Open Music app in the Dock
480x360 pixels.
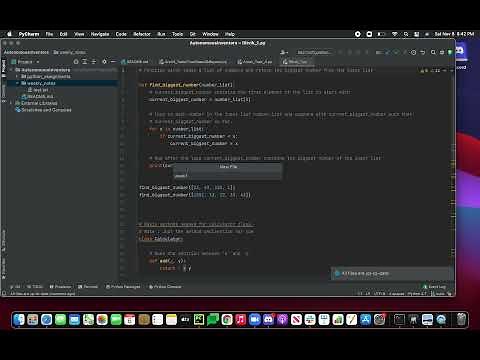(x=241, y=320)
